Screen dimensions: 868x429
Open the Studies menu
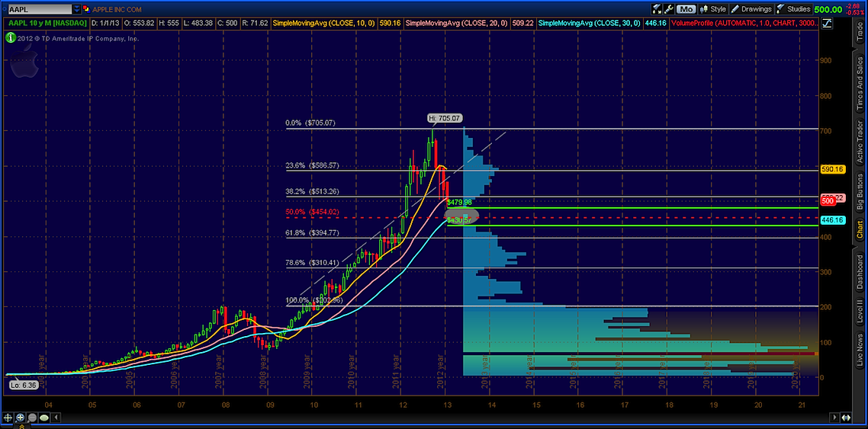[794, 9]
